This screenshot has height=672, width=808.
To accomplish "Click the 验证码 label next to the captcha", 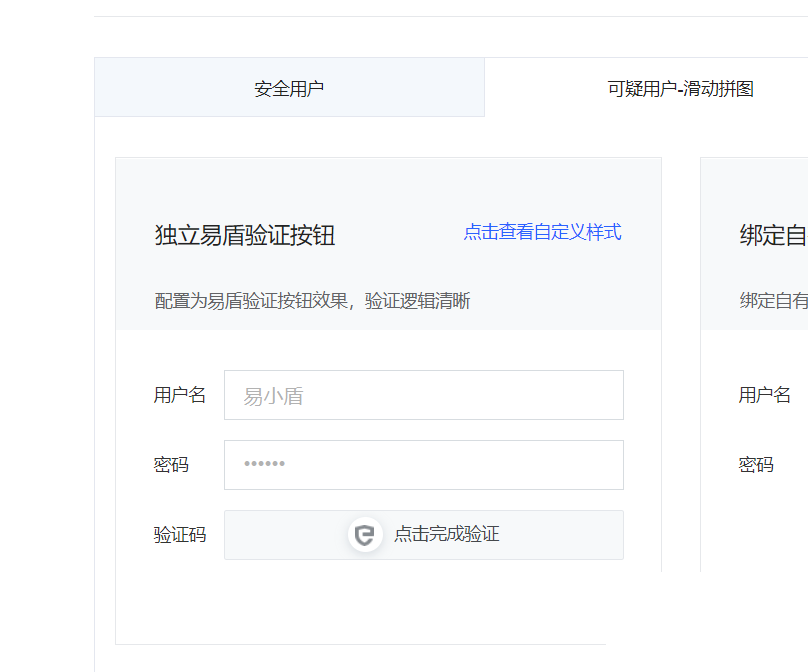I will click(x=180, y=535).
